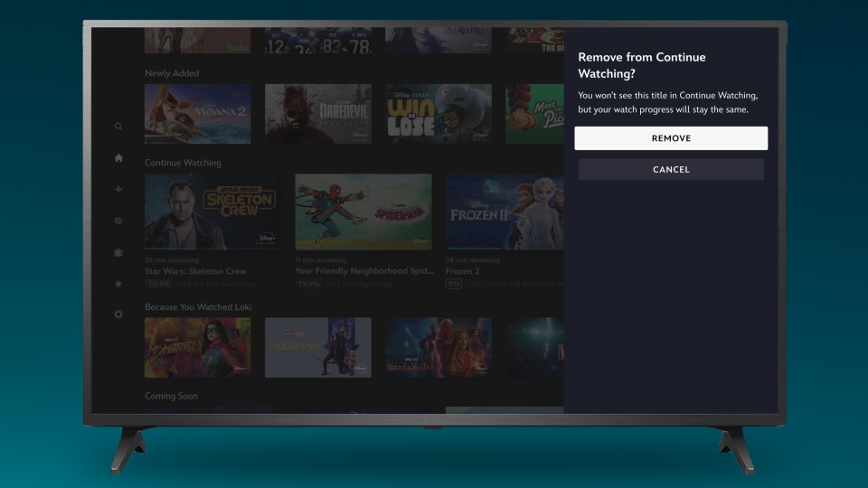Open Series TV icon in sidebar

coord(118,252)
